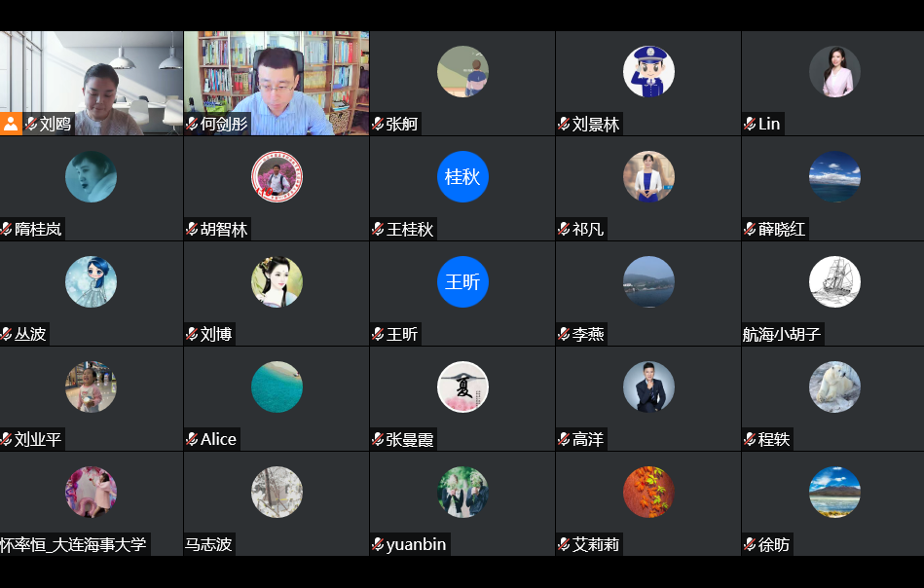Select 刘鸥's live video tile
The height and width of the screenshot is (588, 924).
click(x=92, y=83)
